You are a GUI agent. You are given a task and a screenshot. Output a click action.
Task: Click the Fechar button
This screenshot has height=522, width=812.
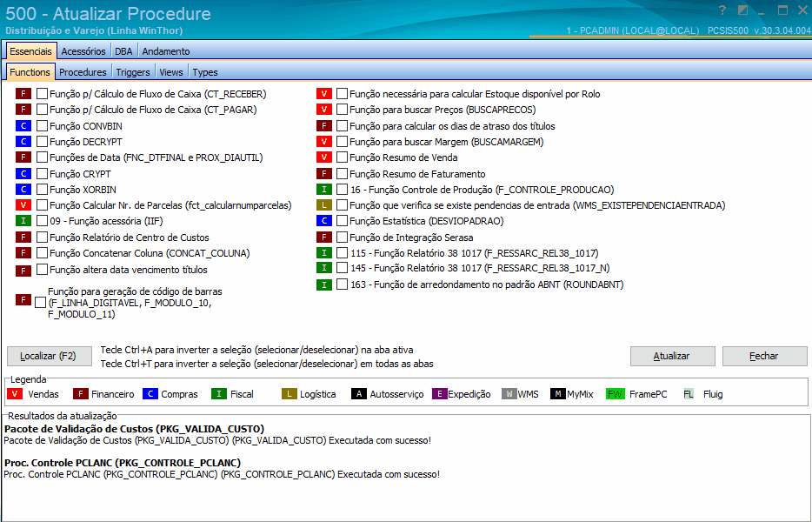[764, 356]
